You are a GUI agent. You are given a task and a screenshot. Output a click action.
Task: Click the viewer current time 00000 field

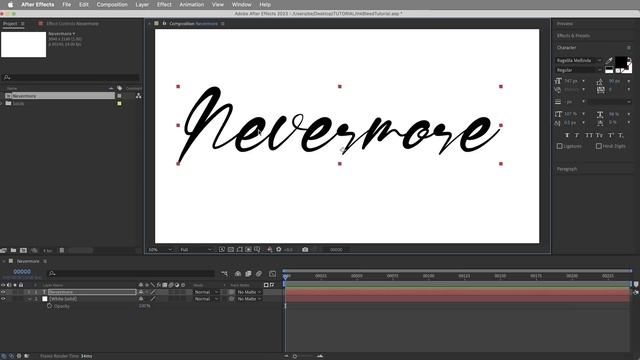[x=336, y=249]
